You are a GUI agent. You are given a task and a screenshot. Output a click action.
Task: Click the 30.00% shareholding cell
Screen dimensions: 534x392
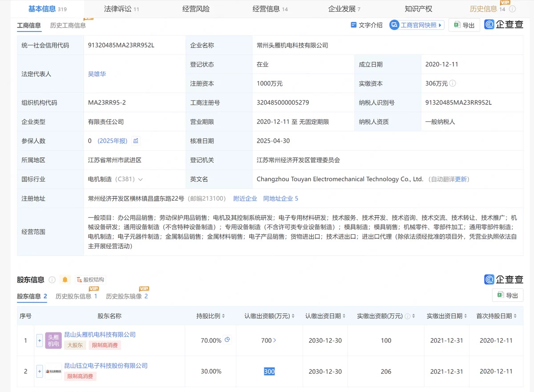click(x=211, y=372)
